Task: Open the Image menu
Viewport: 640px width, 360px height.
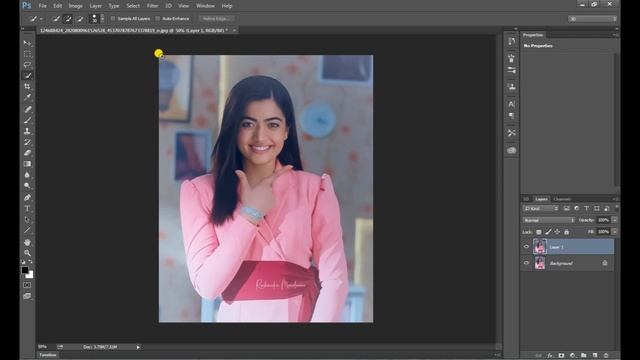Action: click(76, 6)
